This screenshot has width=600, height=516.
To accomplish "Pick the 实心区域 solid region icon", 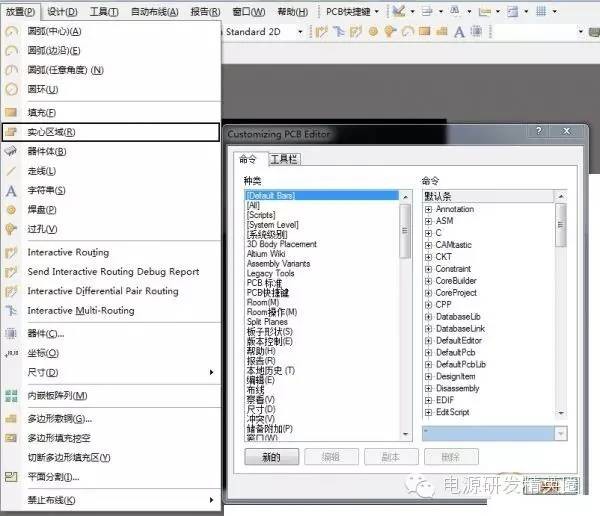I will (12, 132).
